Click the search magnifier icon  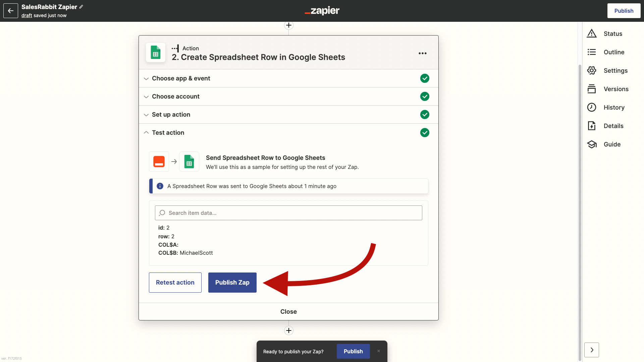coord(162,213)
